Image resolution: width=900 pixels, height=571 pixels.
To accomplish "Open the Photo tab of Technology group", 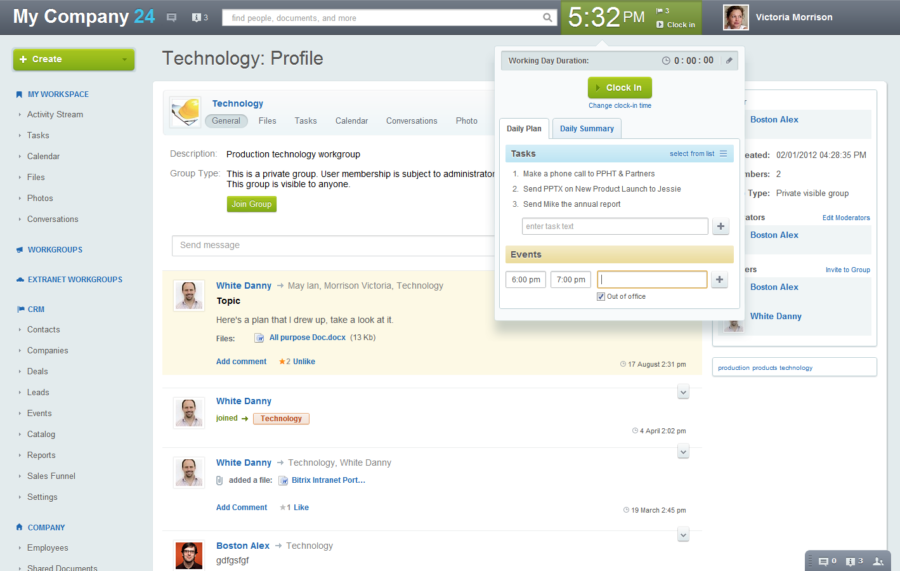I will (x=466, y=121).
